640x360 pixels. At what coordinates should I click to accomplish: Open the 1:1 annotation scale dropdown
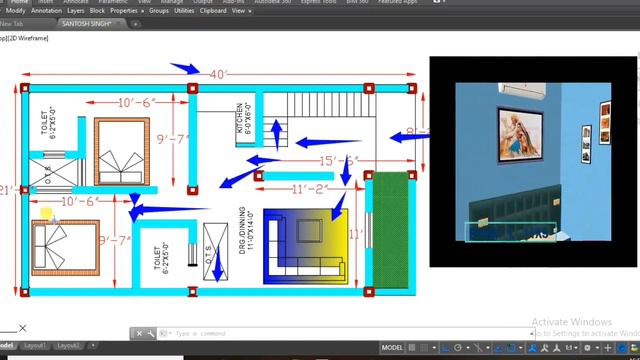(x=571, y=348)
